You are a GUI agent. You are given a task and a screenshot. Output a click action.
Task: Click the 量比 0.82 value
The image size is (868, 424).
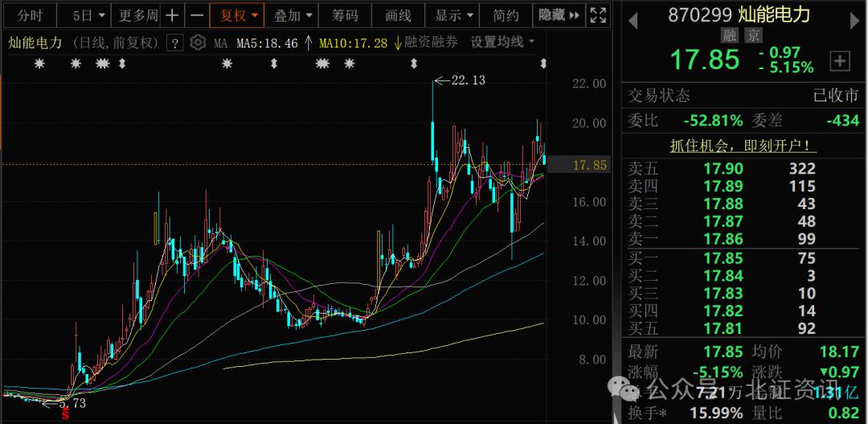click(x=844, y=413)
